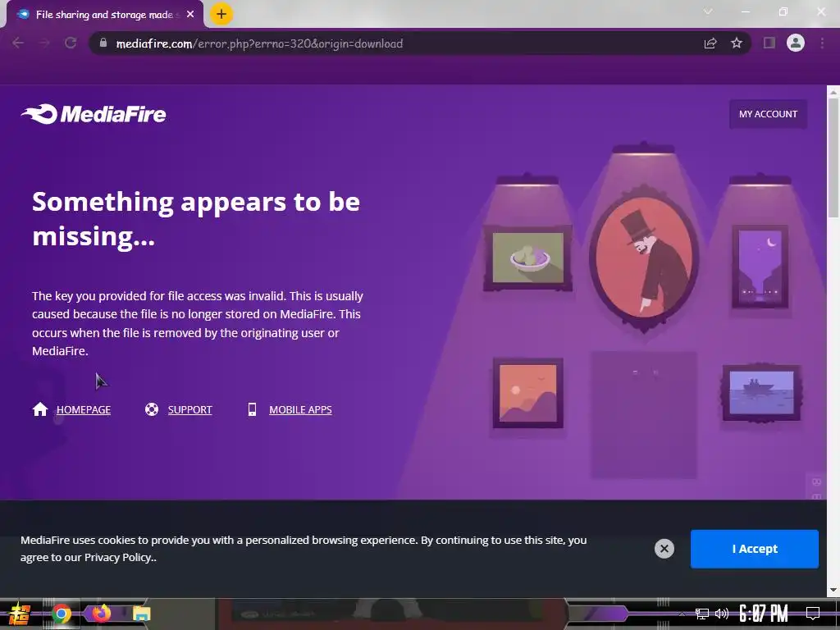Viewport: 840px width, 630px height.
Task: Click the sunset landscape painting
Action: tap(527, 393)
